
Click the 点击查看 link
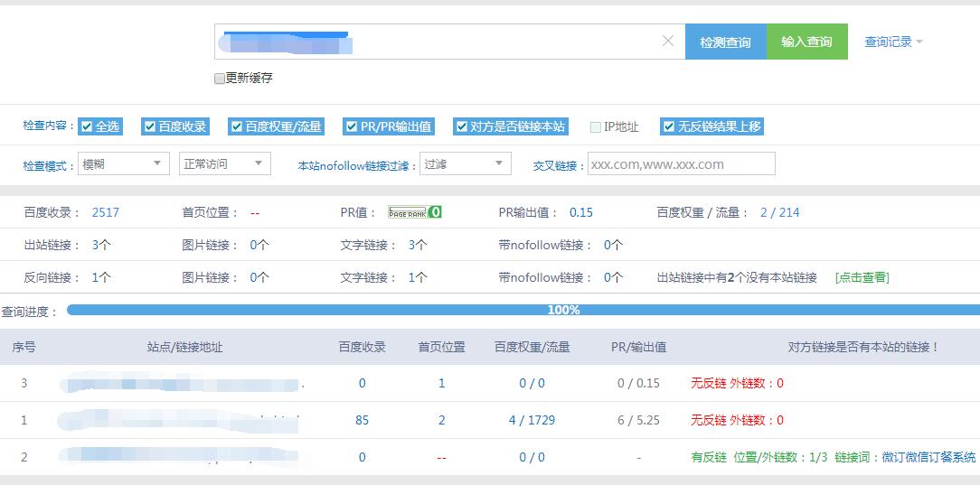coord(862,277)
